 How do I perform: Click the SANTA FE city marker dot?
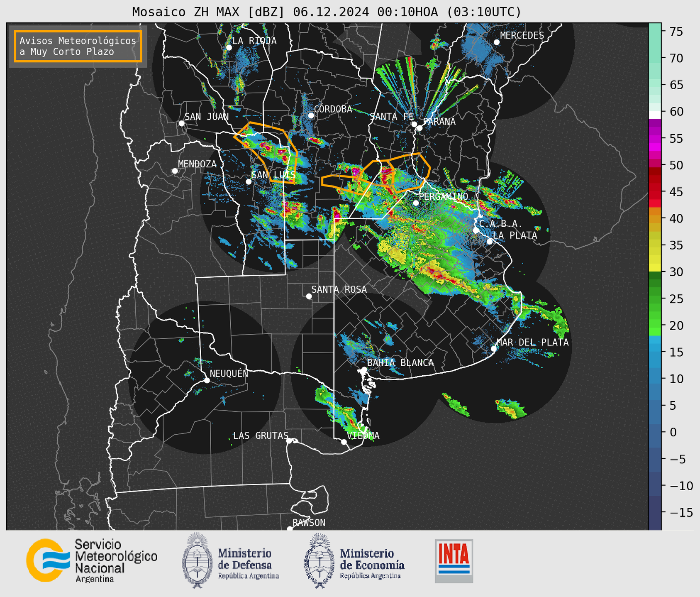point(414,124)
